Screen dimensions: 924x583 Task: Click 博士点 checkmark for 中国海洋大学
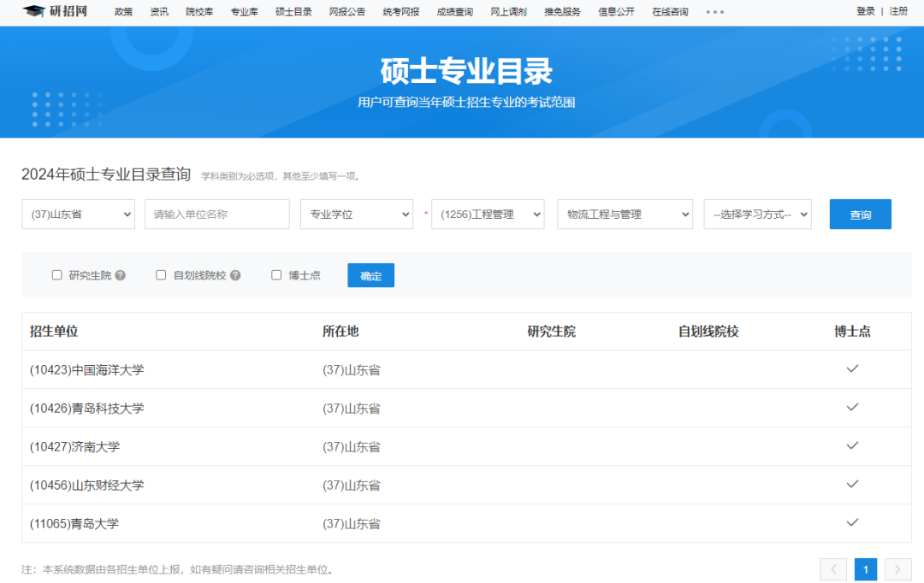[x=852, y=368]
